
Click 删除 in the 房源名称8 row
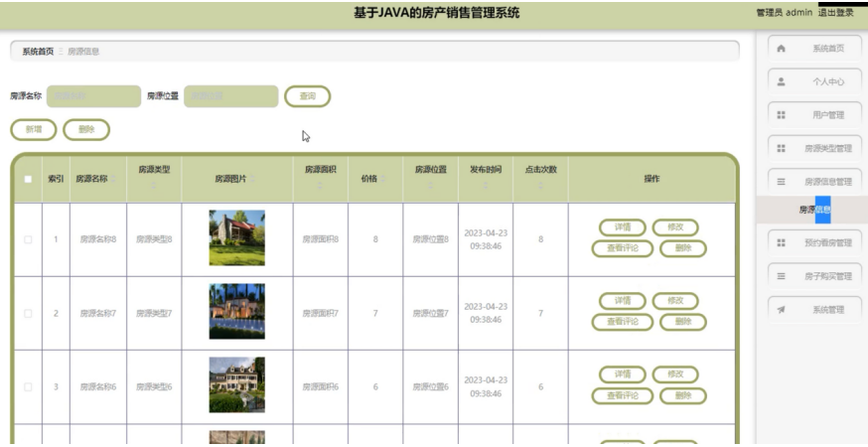683,248
